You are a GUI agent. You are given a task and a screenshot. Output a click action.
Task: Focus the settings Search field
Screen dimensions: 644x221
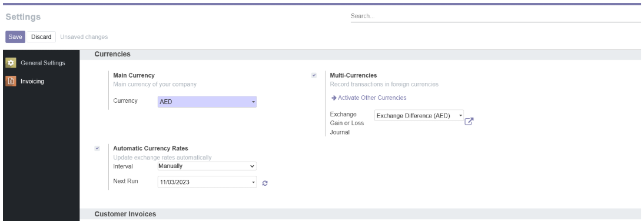tap(495, 16)
